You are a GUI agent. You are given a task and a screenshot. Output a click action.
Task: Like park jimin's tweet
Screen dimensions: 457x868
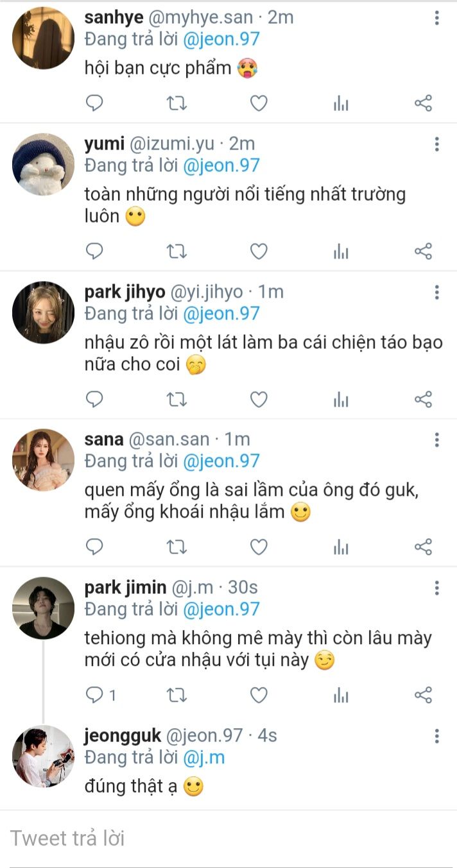click(259, 695)
